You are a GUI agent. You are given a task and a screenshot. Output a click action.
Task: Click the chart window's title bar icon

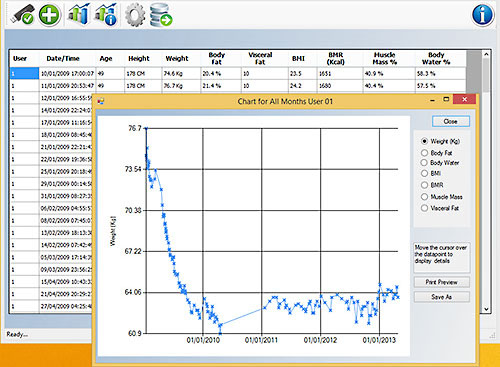[101, 101]
